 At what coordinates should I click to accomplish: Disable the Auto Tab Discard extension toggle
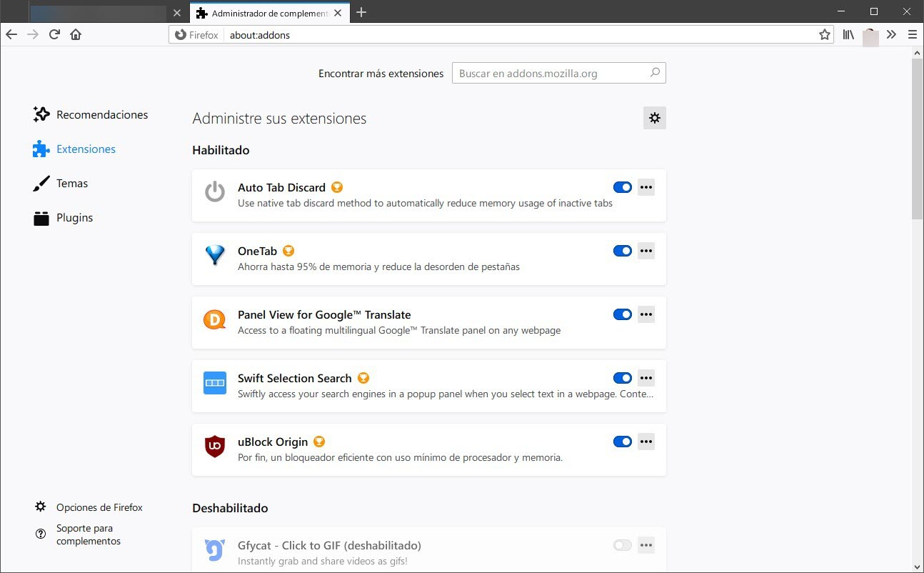click(x=622, y=187)
